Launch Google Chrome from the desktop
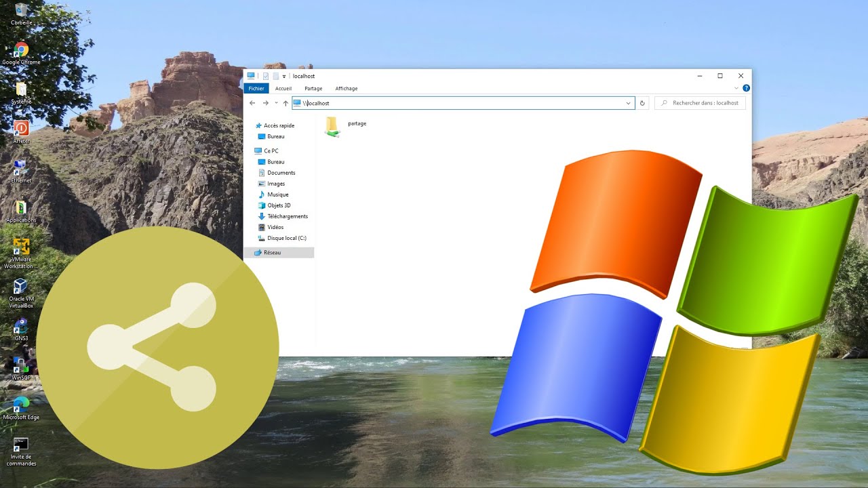The width and height of the screenshot is (868, 488). point(21,53)
